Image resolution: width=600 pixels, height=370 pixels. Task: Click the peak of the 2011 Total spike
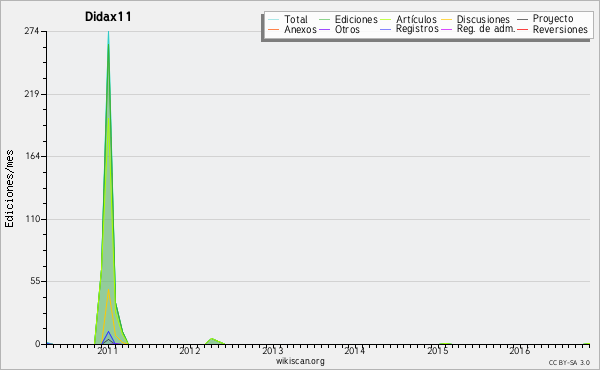click(x=109, y=32)
